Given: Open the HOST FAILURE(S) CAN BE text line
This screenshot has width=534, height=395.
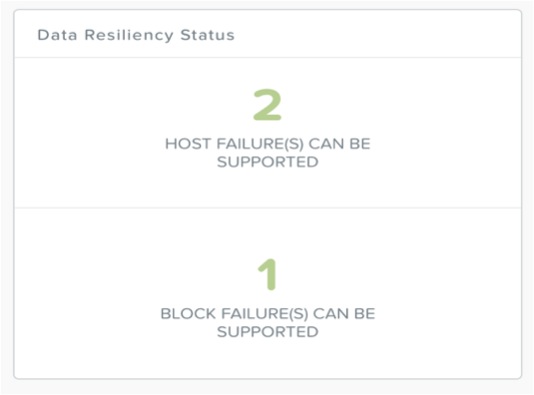Looking at the screenshot, I should point(268,144).
